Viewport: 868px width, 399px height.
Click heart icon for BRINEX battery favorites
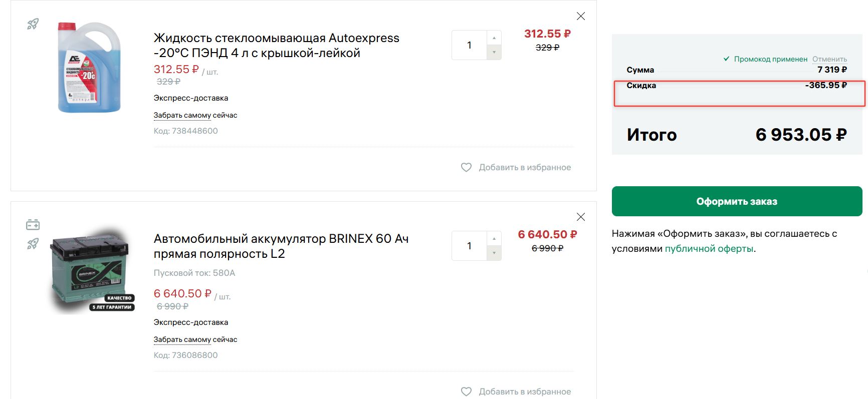466,391
